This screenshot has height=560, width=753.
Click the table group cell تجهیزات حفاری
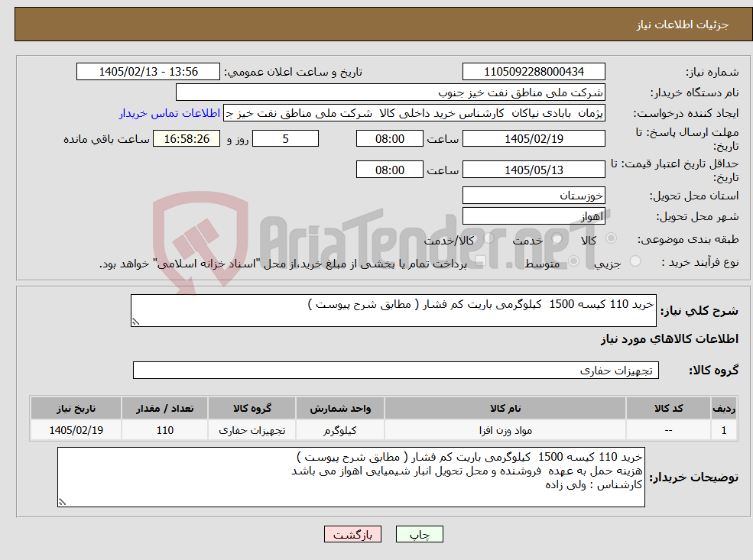[x=252, y=430]
